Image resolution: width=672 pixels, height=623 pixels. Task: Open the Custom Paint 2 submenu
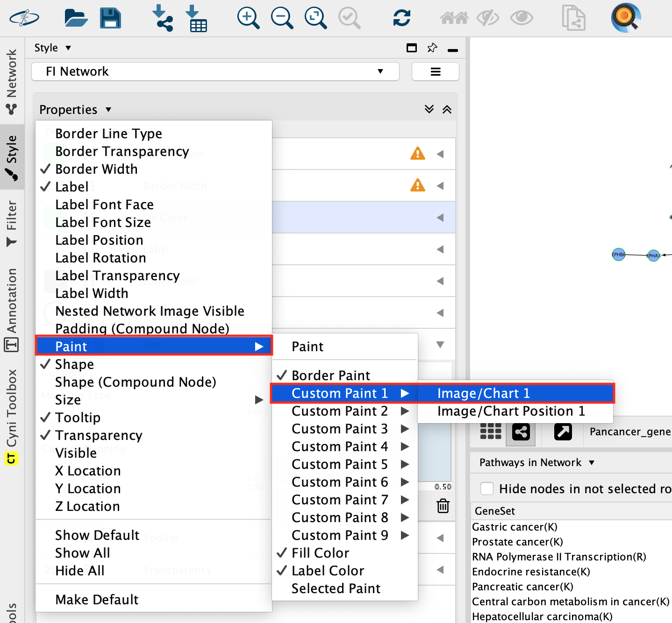point(340,411)
